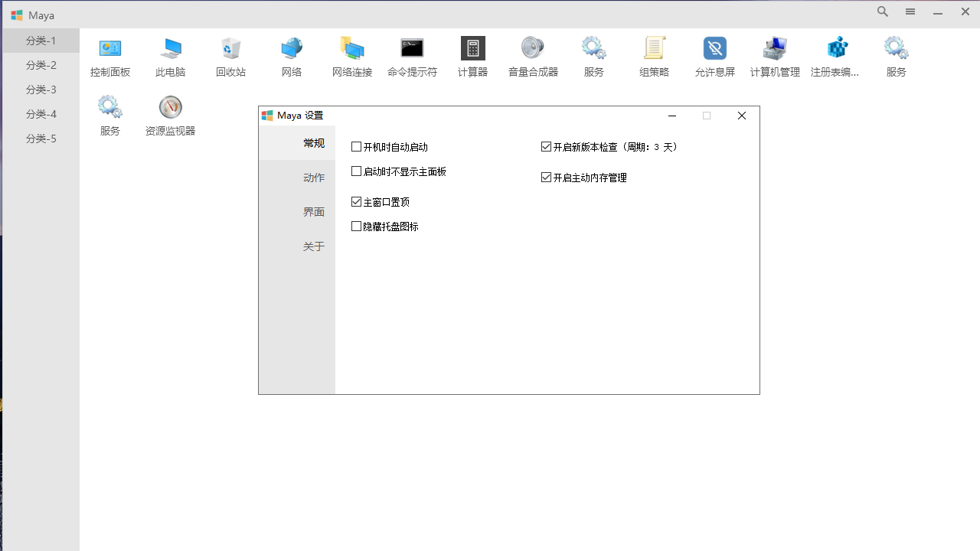Image resolution: width=980 pixels, height=551 pixels.
Task: Open the 回收站 icon
Action: click(230, 56)
